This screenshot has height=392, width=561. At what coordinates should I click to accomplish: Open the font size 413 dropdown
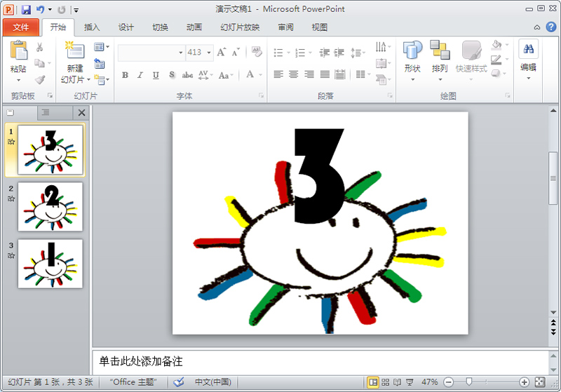pos(209,53)
